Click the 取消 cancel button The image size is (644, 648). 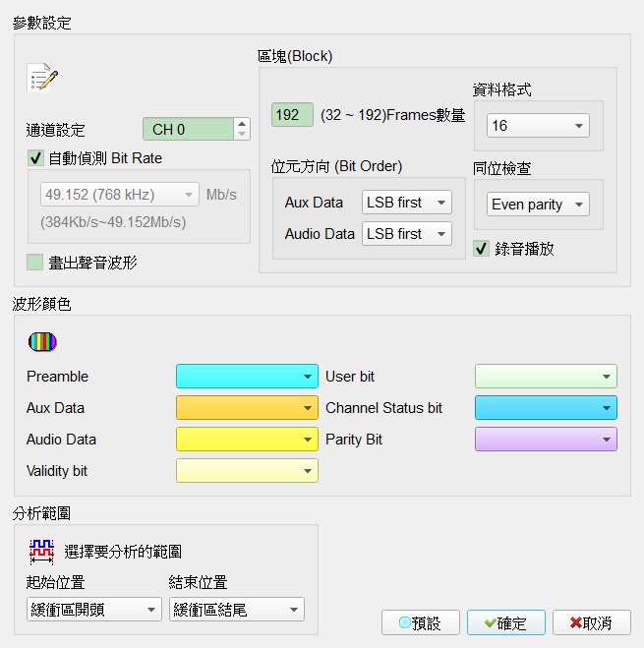click(x=592, y=622)
